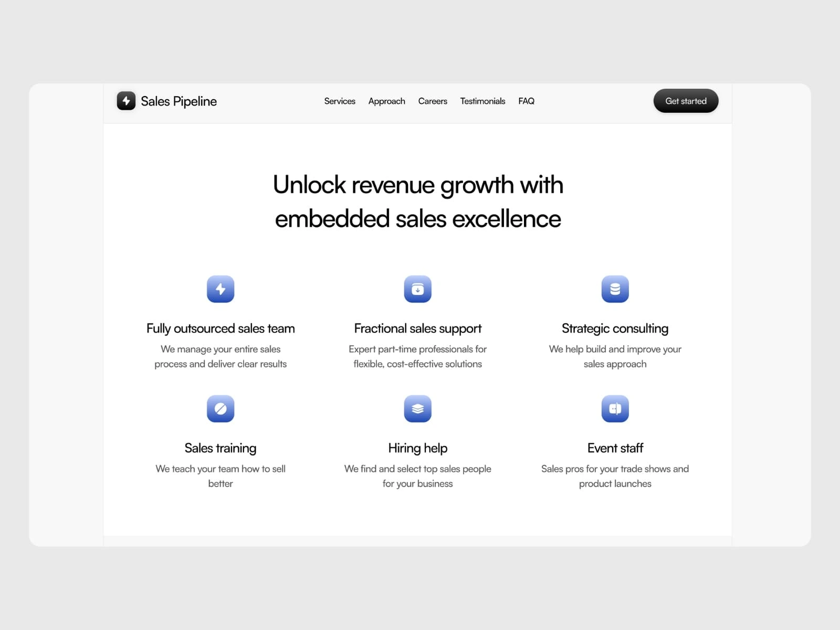Click the Get started button

pyautogui.click(x=686, y=101)
